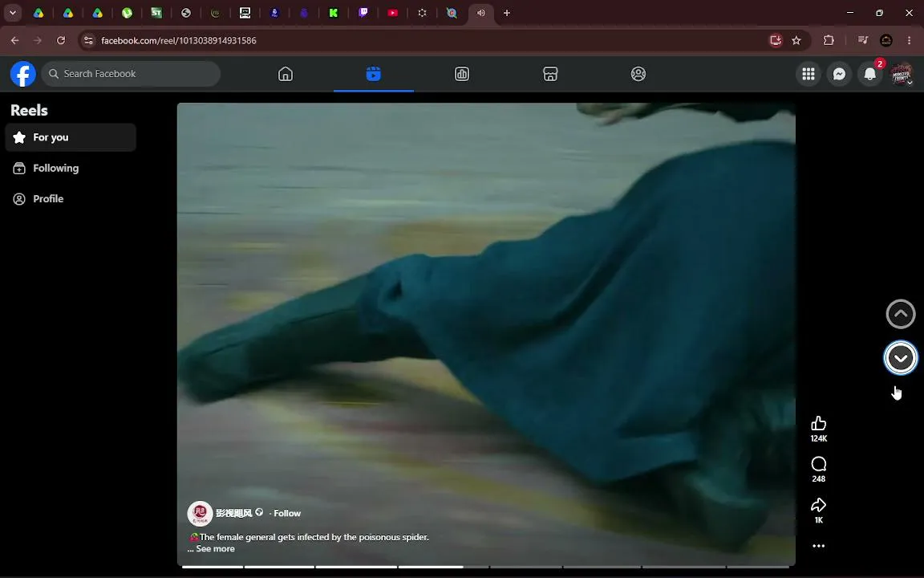Follow the reel creator
Image resolution: width=924 pixels, height=578 pixels.
coord(287,513)
